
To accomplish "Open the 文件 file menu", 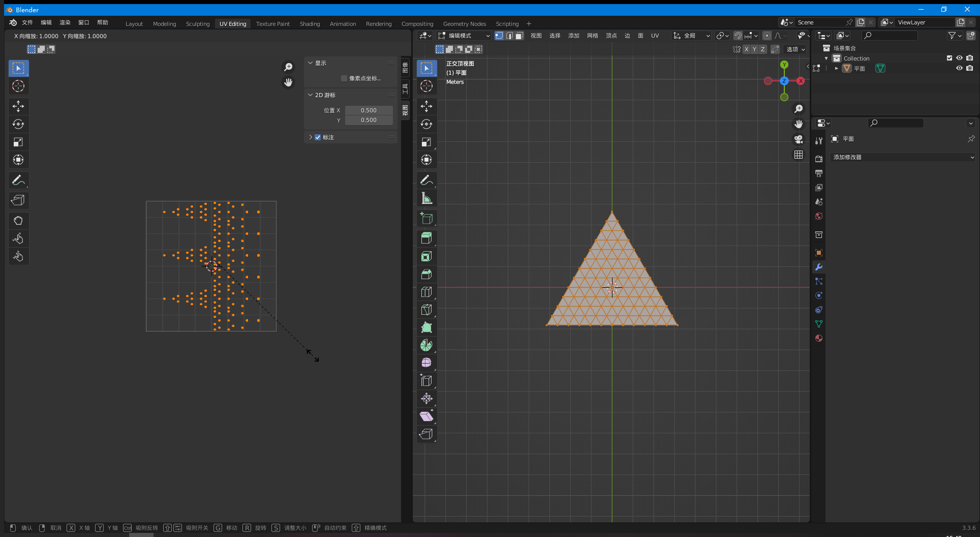I will coord(27,22).
